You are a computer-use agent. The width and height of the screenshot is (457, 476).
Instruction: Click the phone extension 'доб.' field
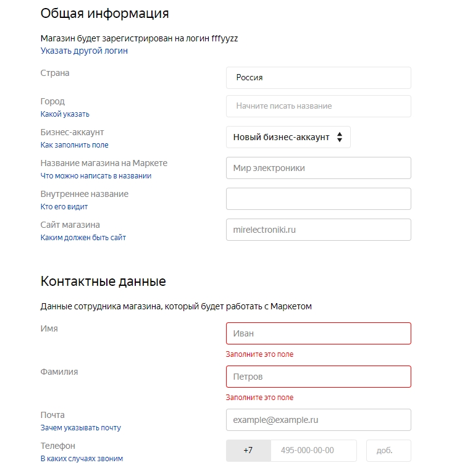pyautogui.click(x=388, y=451)
